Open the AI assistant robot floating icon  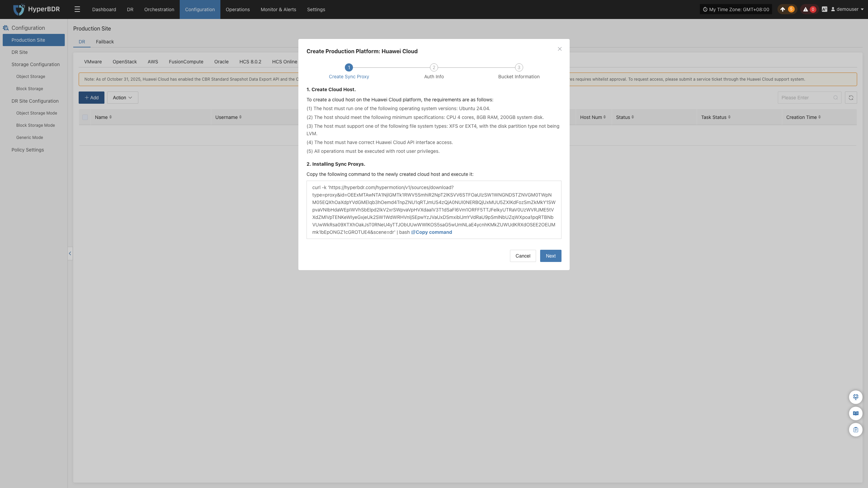click(x=855, y=397)
